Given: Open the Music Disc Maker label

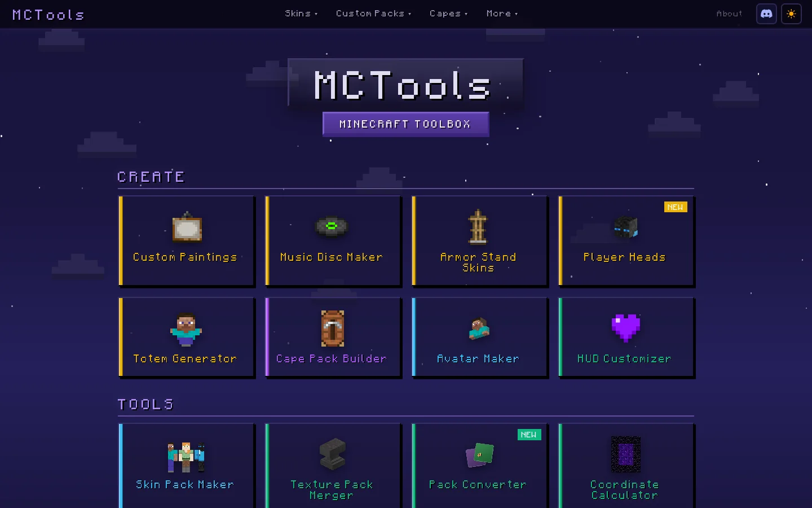Looking at the screenshot, I should click(332, 257).
